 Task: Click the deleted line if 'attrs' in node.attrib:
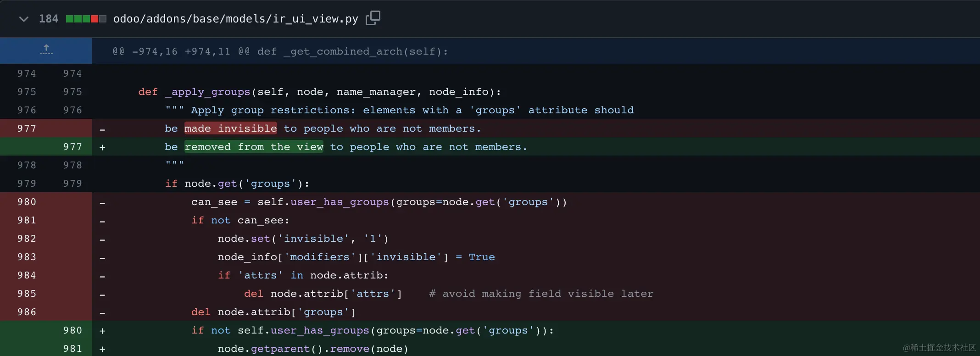(303, 275)
